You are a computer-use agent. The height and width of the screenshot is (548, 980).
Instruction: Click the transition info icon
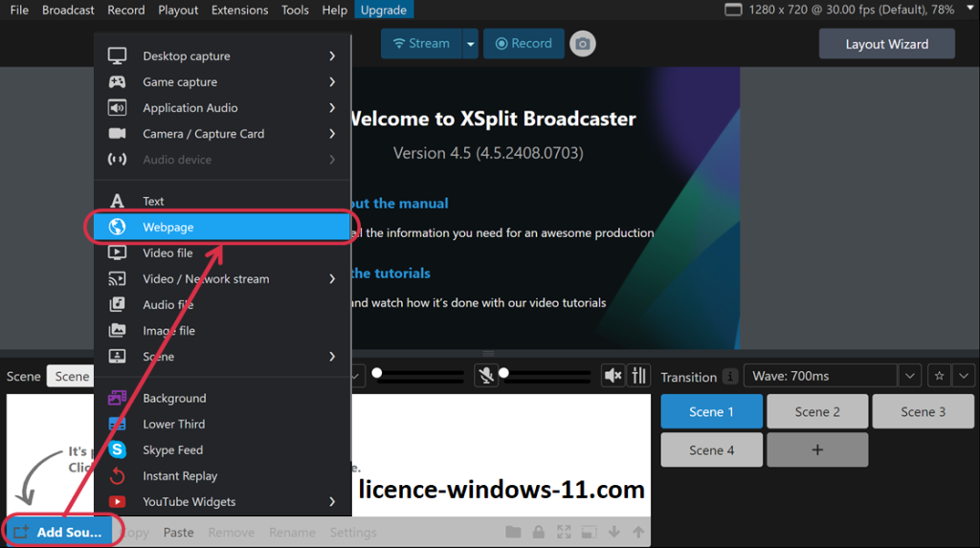[x=730, y=377]
